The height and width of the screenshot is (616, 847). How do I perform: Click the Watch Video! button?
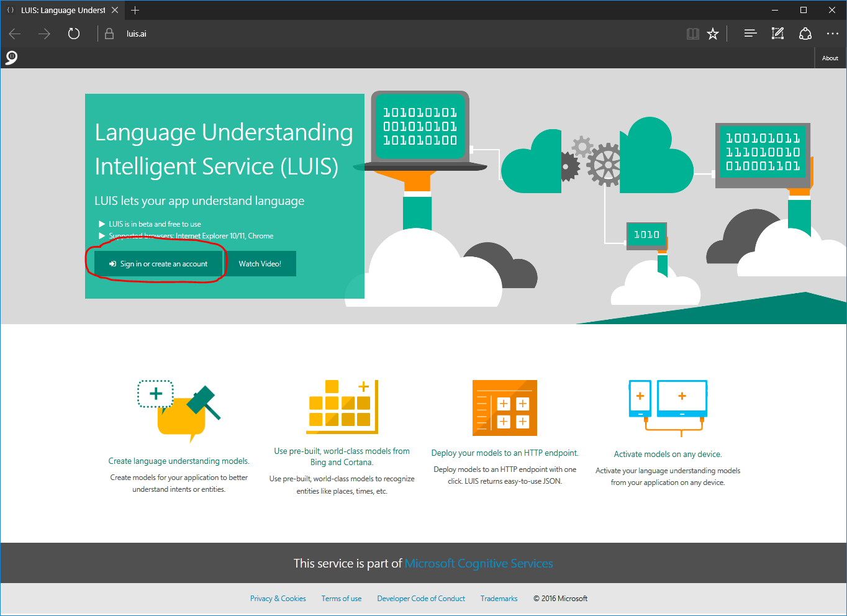pyautogui.click(x=260, y=264)
